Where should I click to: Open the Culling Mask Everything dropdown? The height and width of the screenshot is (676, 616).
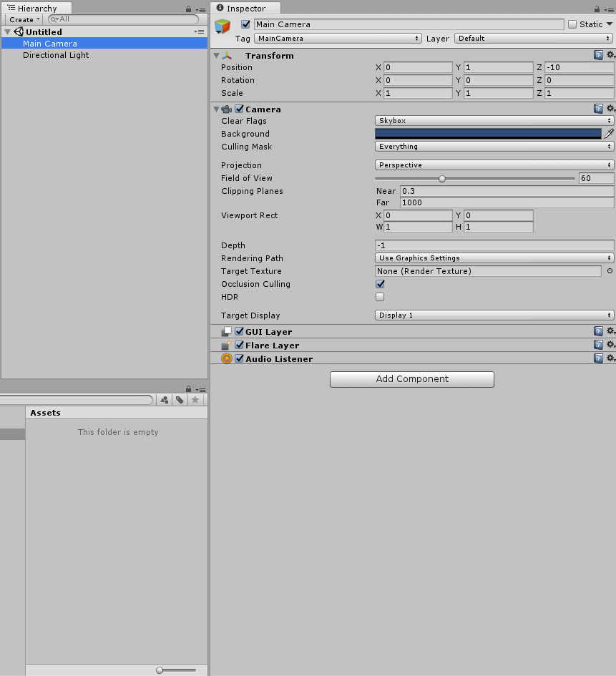click(494, 147)
